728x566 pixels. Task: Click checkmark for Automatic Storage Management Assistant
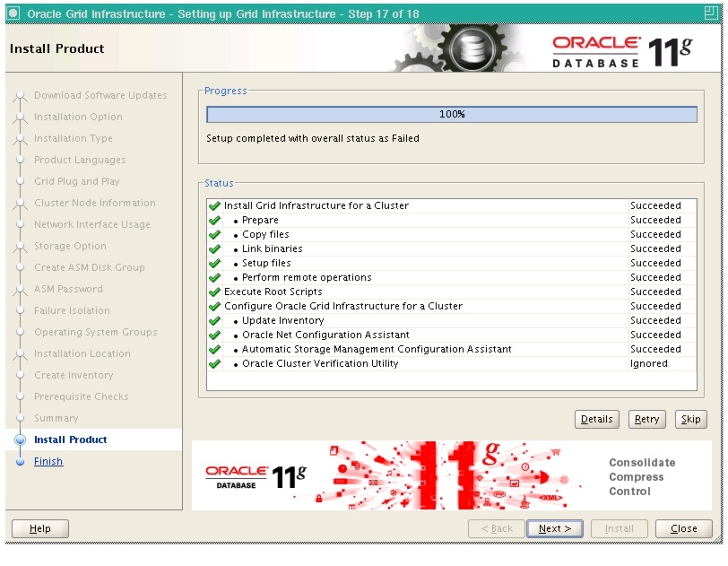[214, 350]
